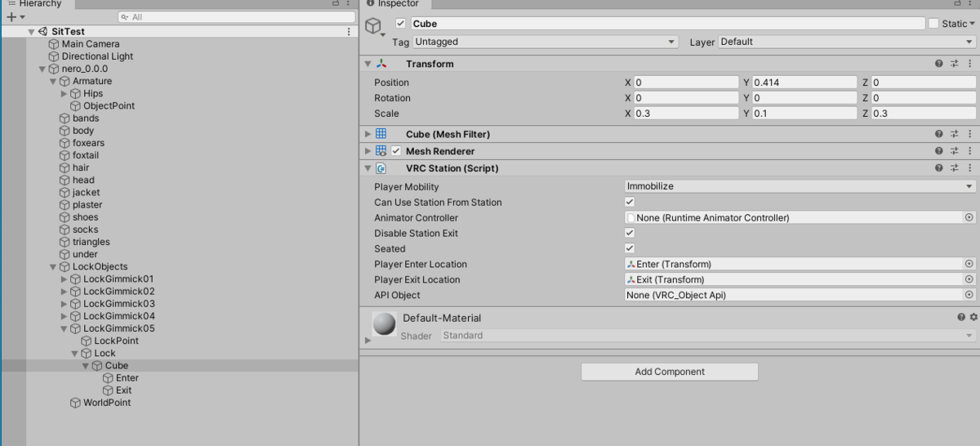
Task: Select foxears object in Hierarchy
Action: click(88, 143)
